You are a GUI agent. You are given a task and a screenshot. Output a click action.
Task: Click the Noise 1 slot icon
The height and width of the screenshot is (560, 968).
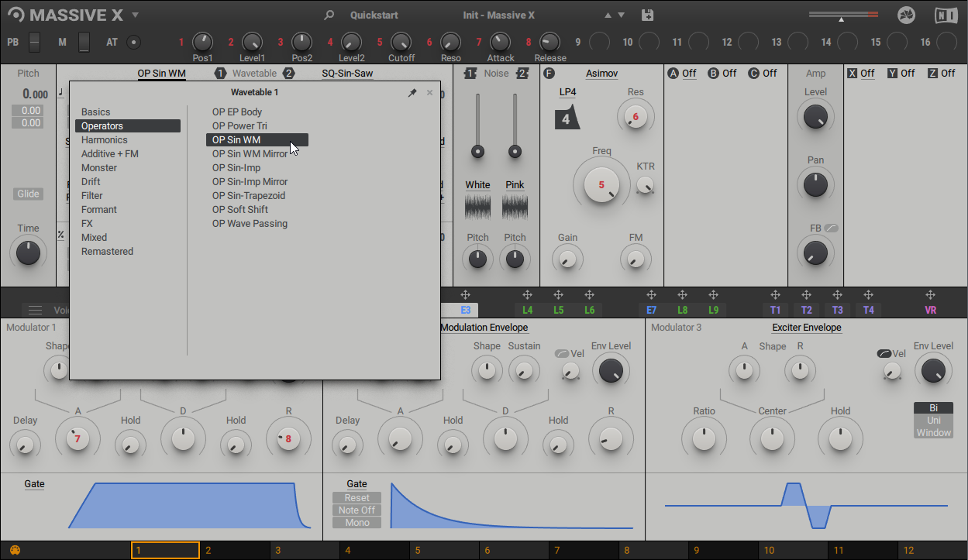[470, 74]
